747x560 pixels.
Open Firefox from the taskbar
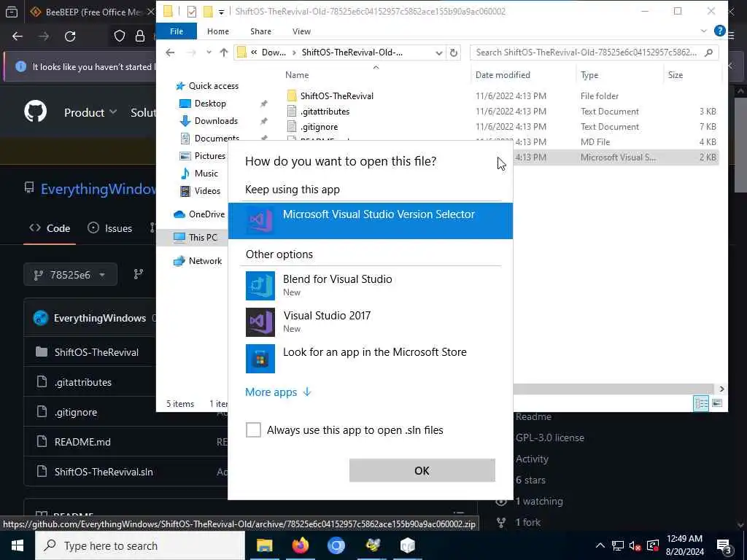(300, 545)
